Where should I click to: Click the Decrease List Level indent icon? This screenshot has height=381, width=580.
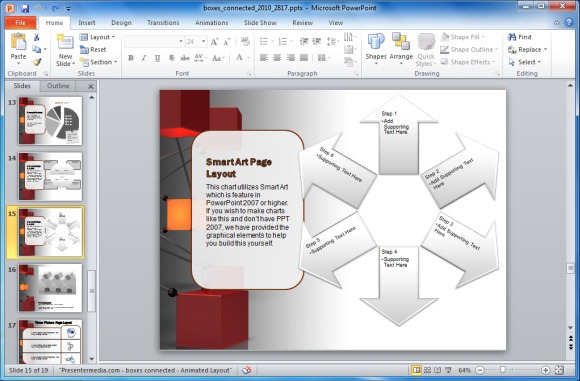point(304,41)
